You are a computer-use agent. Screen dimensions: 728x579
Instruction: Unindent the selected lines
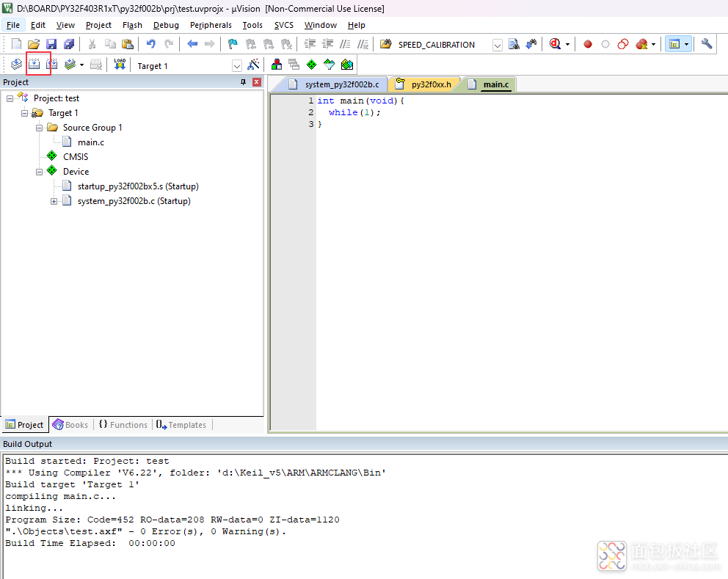[327, 44]
